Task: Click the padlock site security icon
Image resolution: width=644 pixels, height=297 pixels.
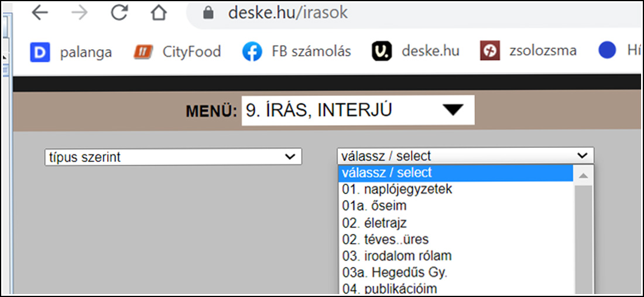Action: (208, 13)
